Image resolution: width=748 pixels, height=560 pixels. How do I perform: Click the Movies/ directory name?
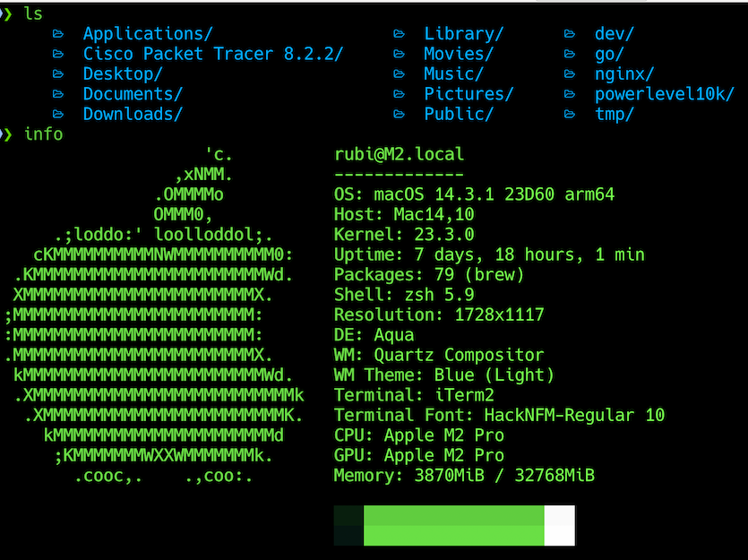pyautogui.click(x=459, y=54)
